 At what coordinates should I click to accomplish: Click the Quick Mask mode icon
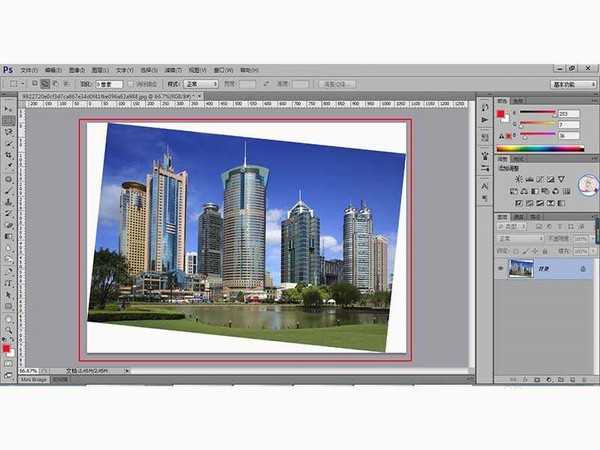(9, 363)
